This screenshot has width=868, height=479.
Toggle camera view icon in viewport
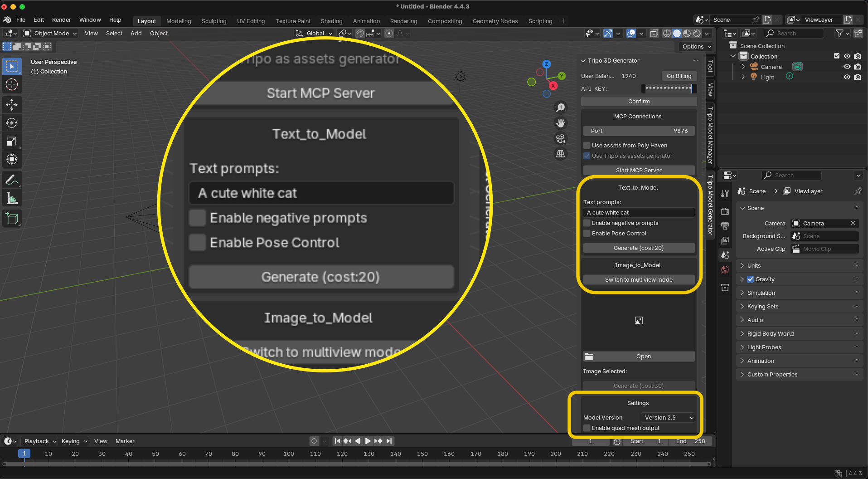click(561, 138)
